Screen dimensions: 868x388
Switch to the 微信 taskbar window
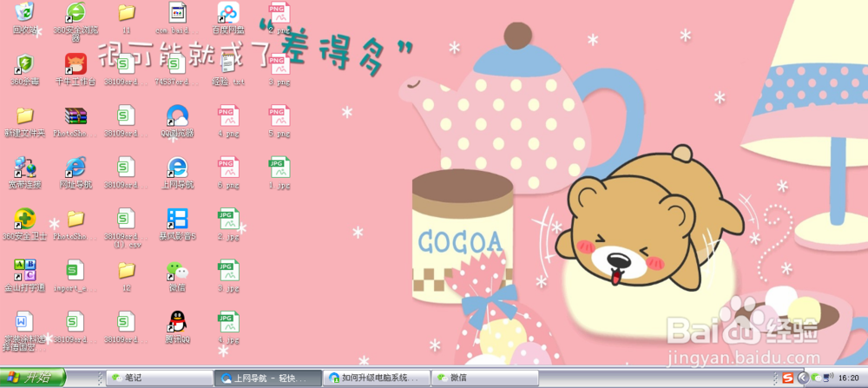pyautogui.click(x=485, y=378)
